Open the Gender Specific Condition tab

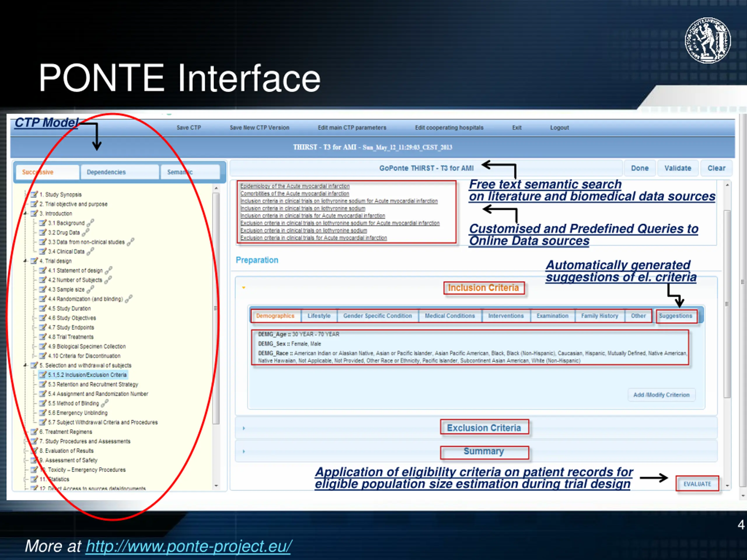[378, 316]
